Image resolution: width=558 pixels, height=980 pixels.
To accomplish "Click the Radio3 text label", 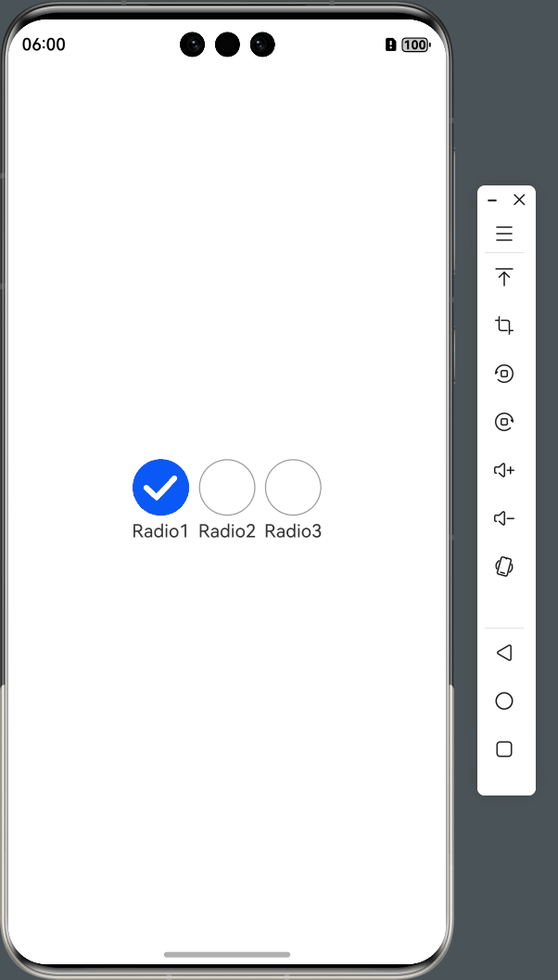I will (x=293, y=531).
